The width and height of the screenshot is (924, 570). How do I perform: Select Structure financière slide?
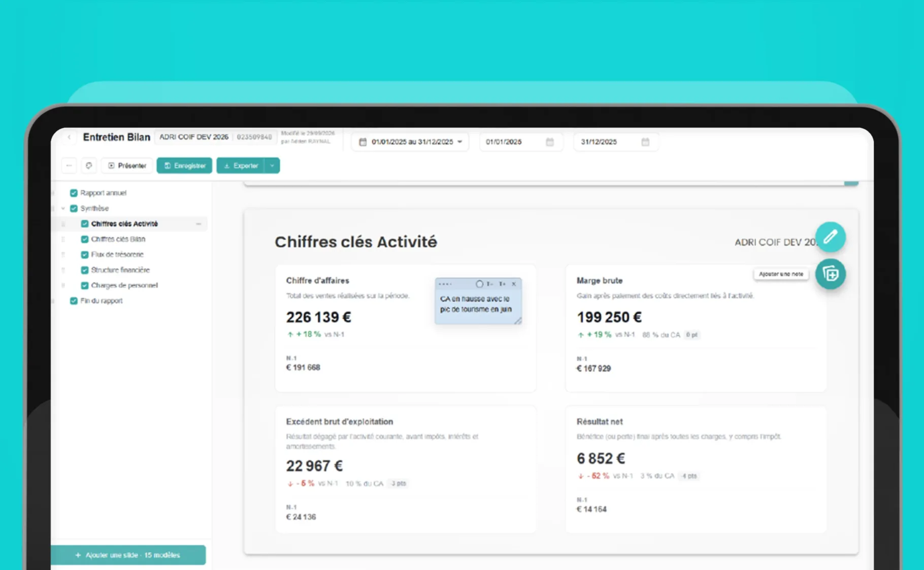pyautogui.click(x=120, y=270)
